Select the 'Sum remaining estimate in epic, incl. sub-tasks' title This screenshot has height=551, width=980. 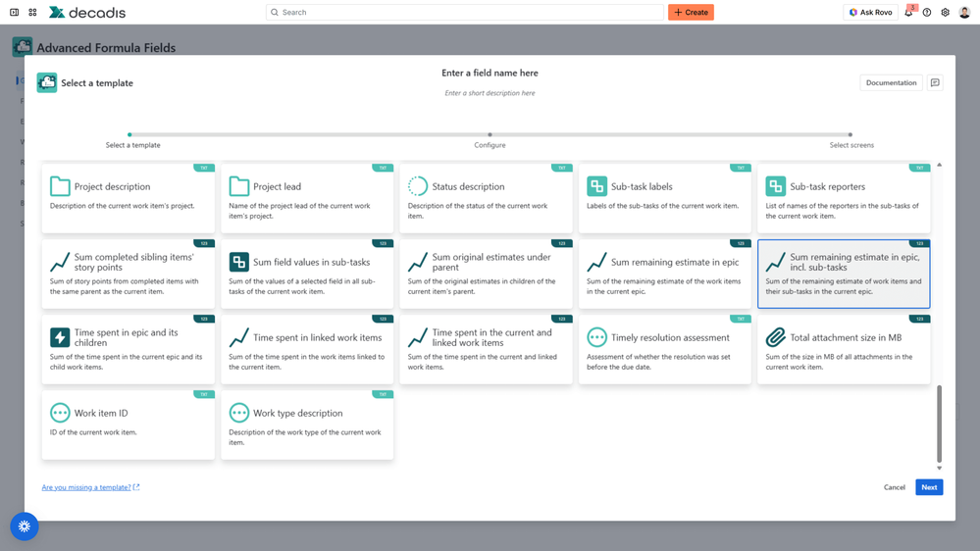click(854, 262)
